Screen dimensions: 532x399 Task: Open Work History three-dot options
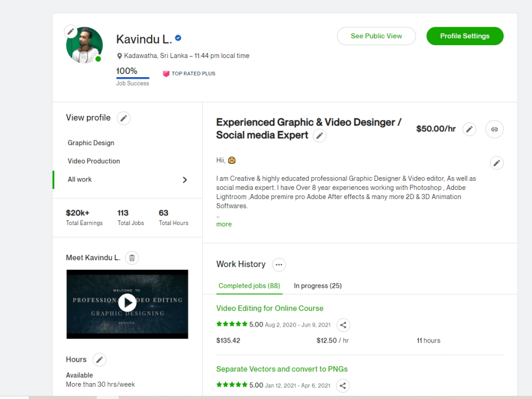(x=279, y=264)
